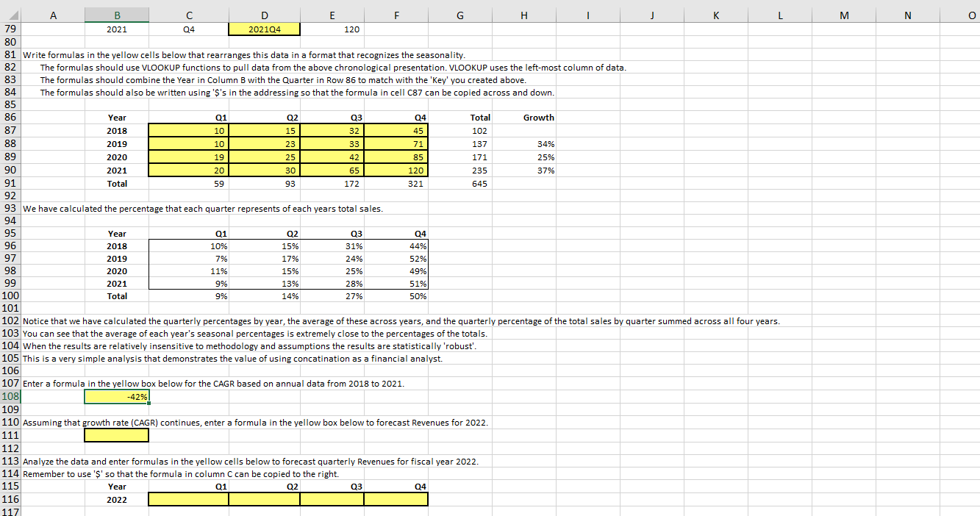Click Total row Q3 percentage 27%
The height and width of the screenshot is (516, 980).
click(x=353, y=297)
